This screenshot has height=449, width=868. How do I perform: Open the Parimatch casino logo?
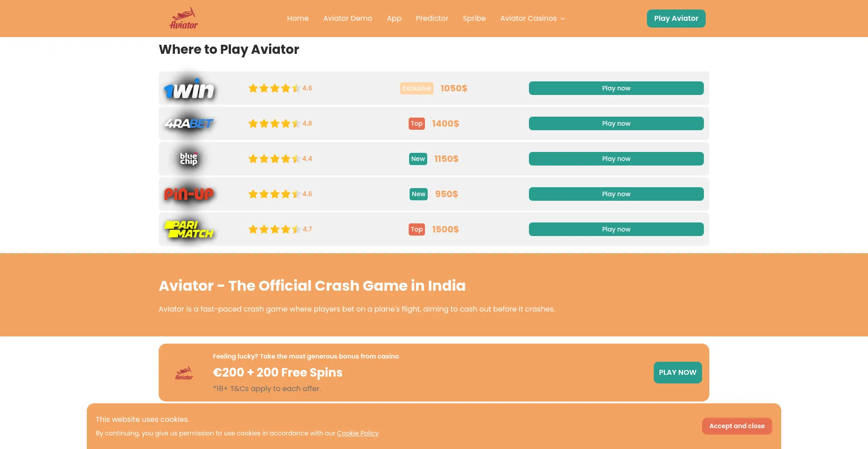(189, 229)
